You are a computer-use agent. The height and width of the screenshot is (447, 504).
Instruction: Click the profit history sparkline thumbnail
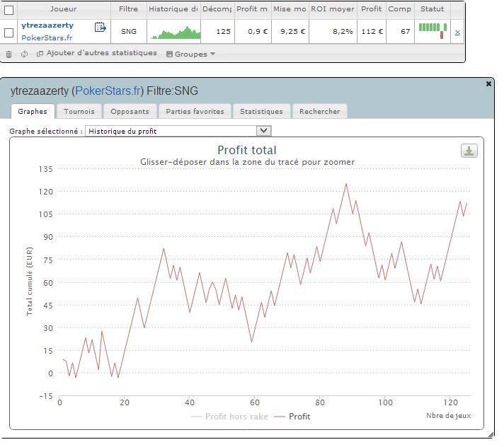[x=172, y=32]
